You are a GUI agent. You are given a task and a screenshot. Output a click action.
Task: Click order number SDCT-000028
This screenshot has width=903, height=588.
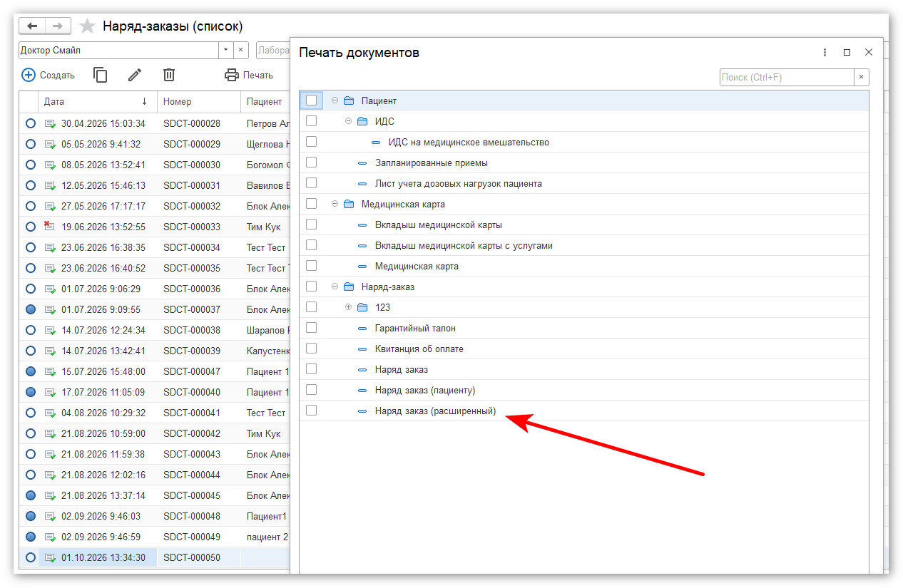(x=192, y=123)
